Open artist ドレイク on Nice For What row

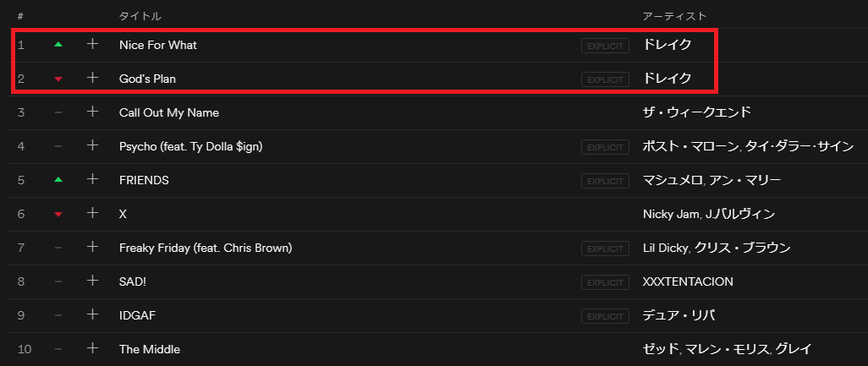click(667, 45)
